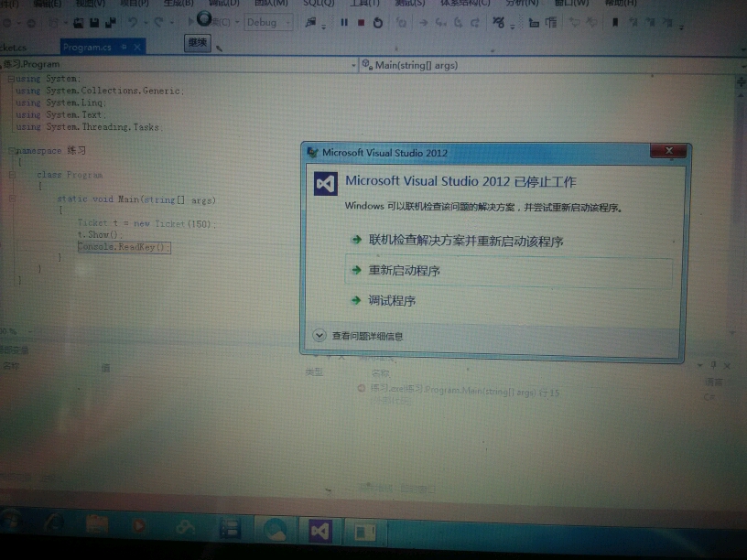
Task: Expand 查看问题详细信息 details chevron
Action: (319, 335)
